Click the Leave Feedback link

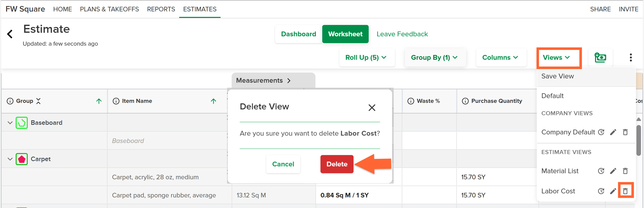402,34
